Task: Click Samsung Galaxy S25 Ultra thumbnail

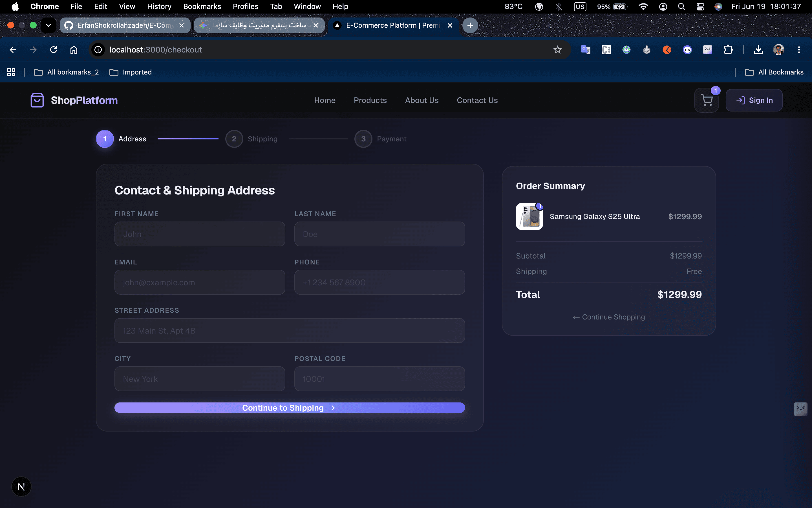Action: click(529, 216)
